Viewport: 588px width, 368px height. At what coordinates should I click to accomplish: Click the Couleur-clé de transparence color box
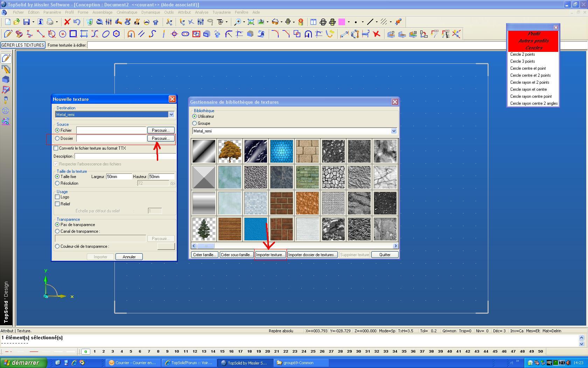(166, 246)
